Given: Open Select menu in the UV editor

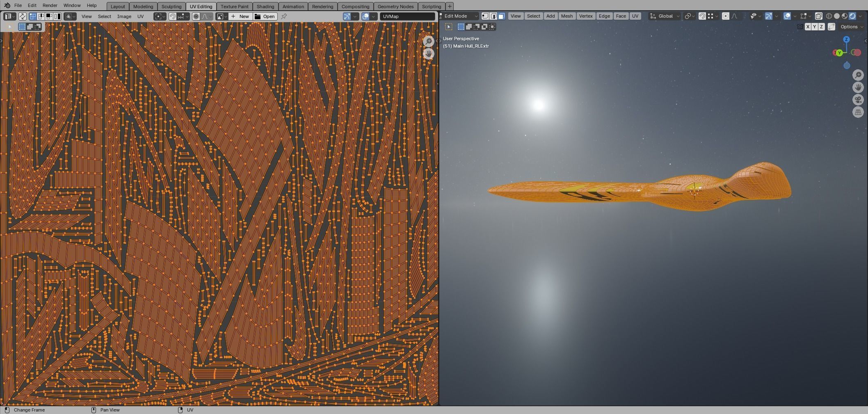Looking at the screenshot, I should pos(105,16).
